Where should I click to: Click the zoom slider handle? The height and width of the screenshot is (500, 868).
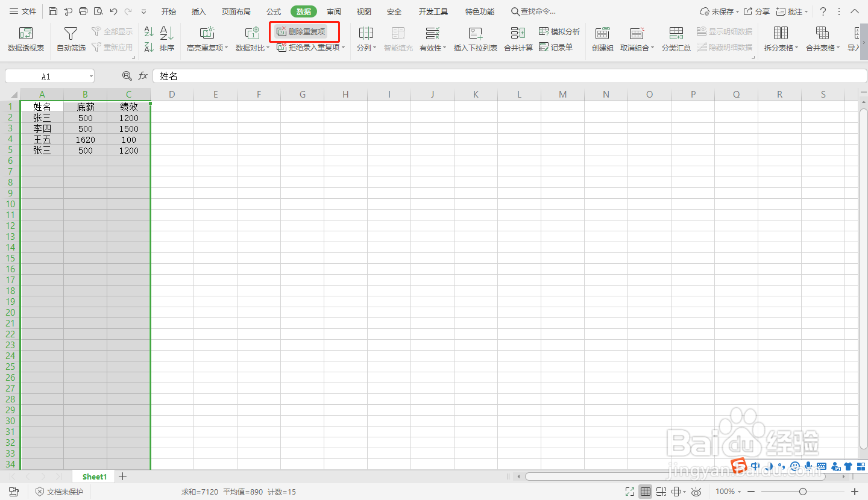click(802, 492)
